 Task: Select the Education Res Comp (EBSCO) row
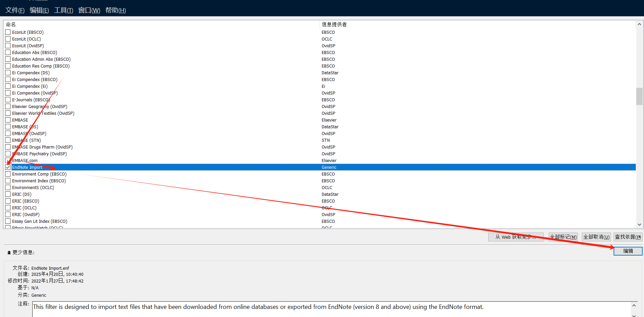[x=320, y=66]
